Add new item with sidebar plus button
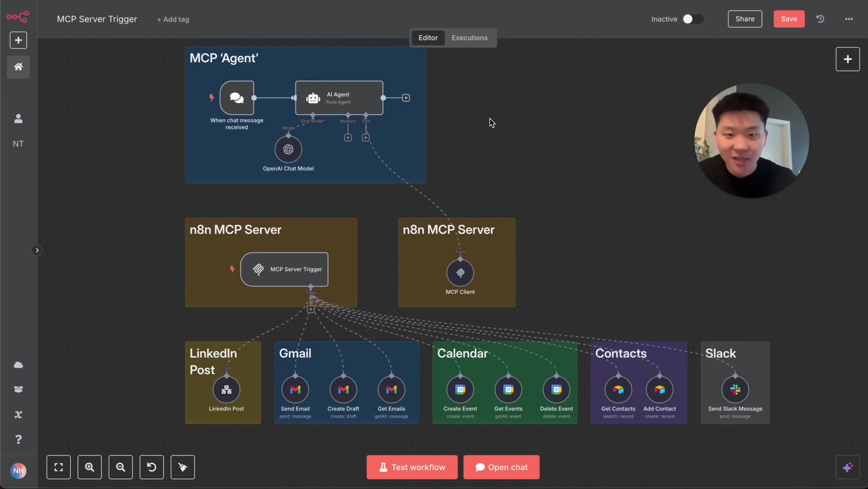This screenshot has height=489, width=868. [18, 40]
